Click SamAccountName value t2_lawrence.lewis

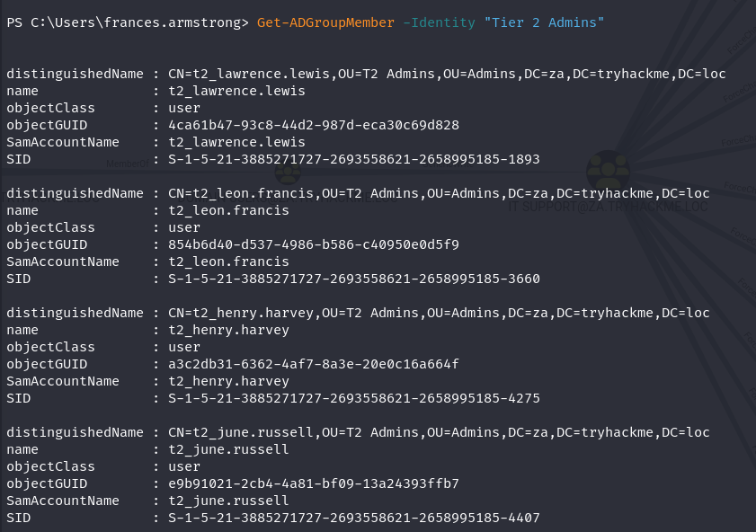pos(236,142)
